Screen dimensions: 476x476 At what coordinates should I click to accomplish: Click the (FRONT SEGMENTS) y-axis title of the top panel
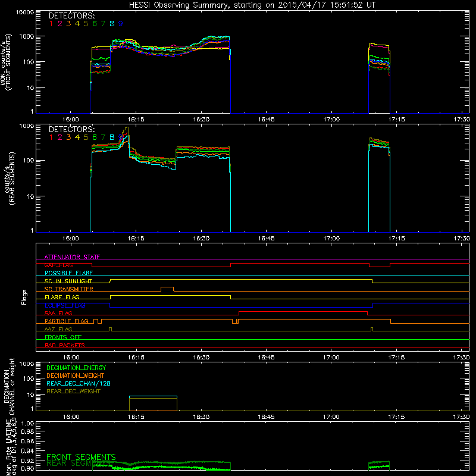(8, 62)
